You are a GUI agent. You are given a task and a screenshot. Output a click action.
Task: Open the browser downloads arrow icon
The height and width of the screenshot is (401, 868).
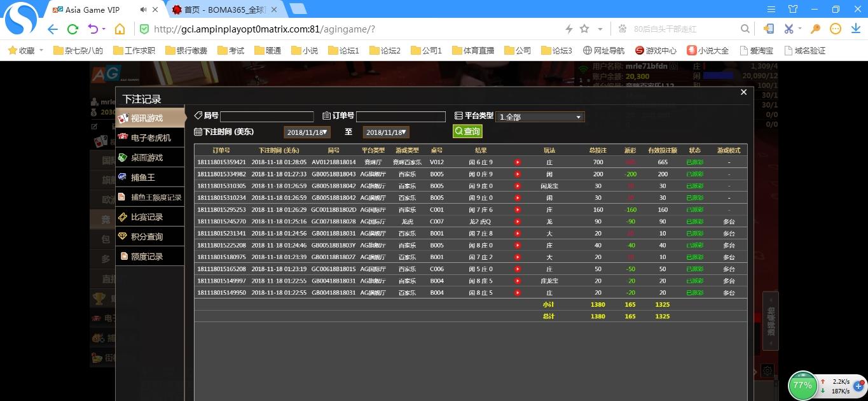pyautogui.click(x=855, y=29)
